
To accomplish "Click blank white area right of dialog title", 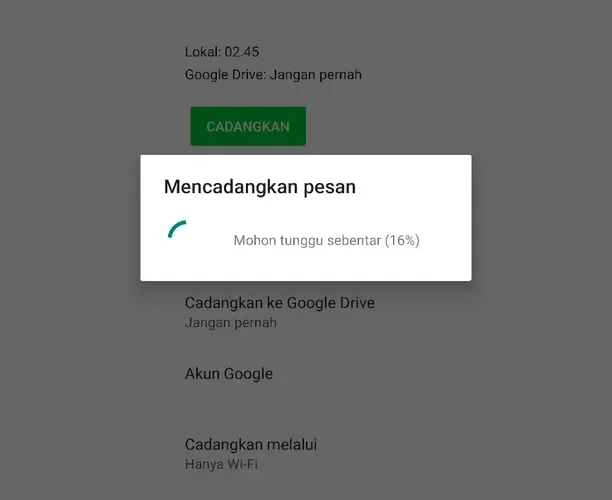I will (412, 187).
